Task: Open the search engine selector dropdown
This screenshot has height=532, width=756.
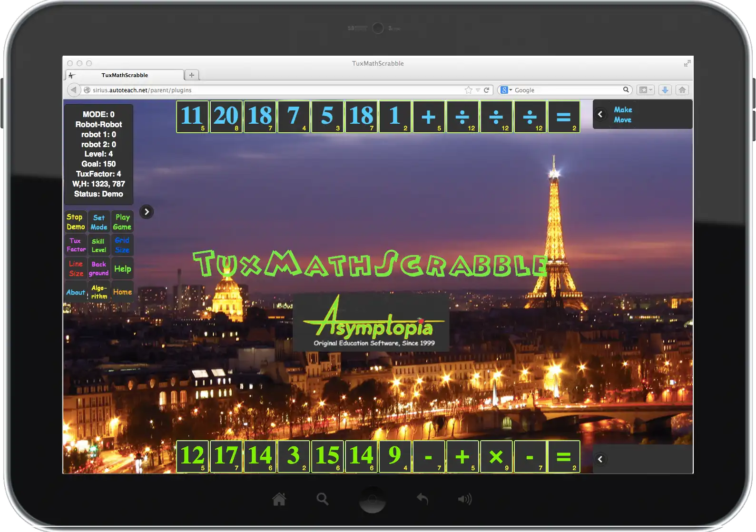Action: click(x=507, y=90)
